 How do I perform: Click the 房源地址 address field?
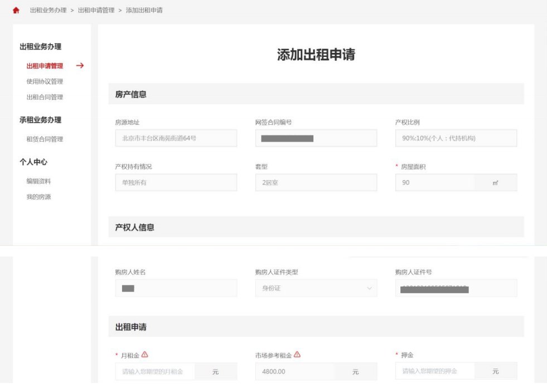(176, 138)
